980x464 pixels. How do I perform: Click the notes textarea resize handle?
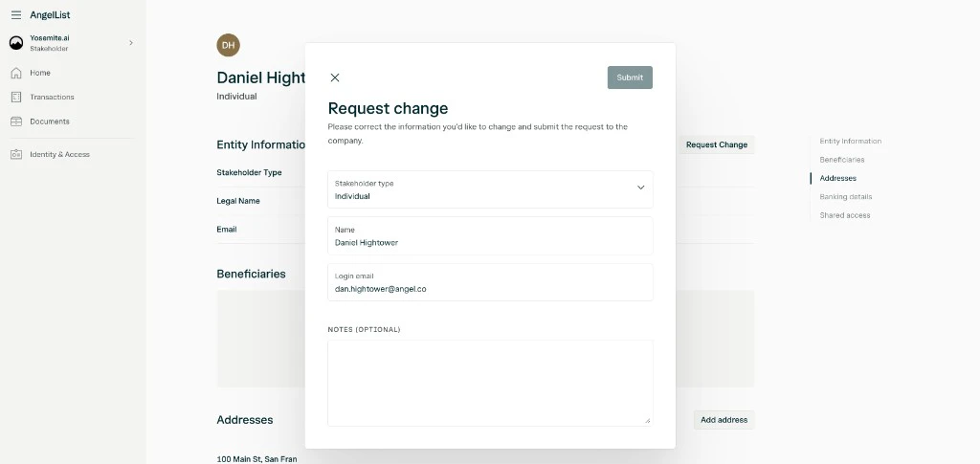648,420
